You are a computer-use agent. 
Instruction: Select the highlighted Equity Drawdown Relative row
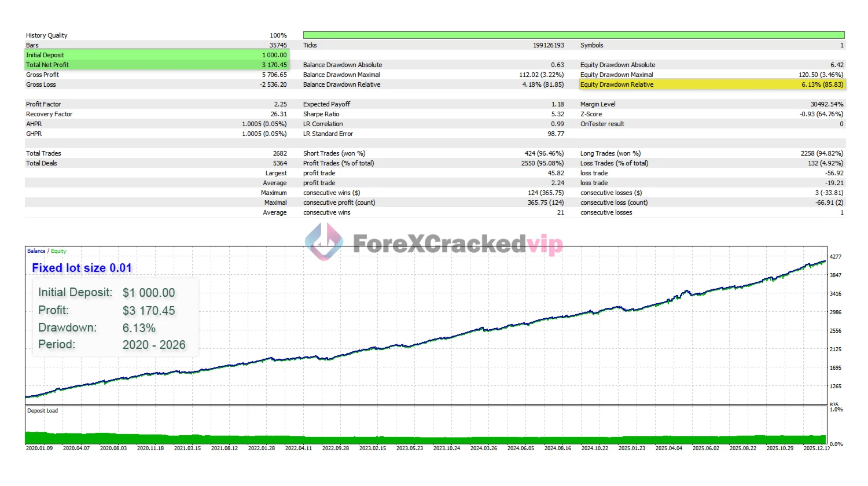pyautogui.click(x=712, y=84)
